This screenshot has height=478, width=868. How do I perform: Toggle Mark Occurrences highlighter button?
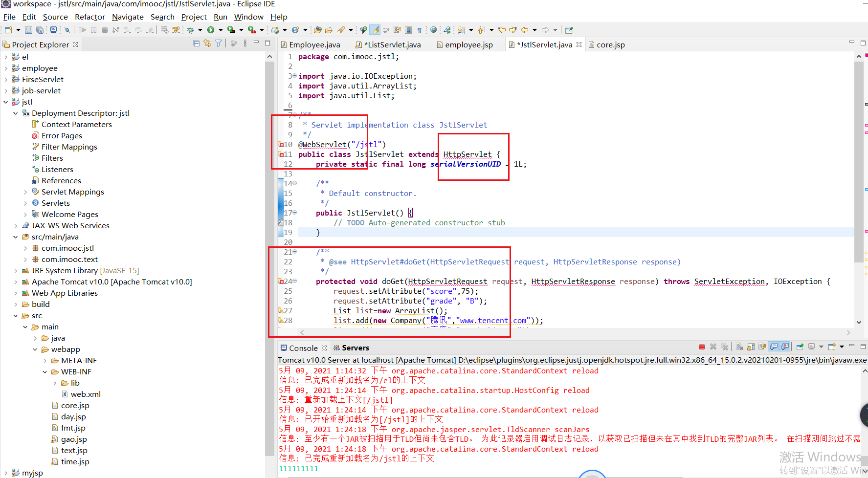[x=375, y=30]
